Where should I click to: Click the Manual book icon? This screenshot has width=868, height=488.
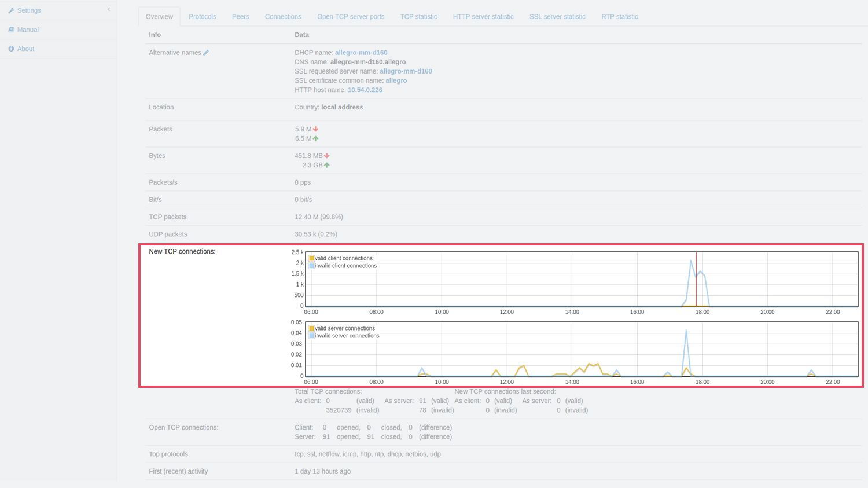click(x=11, y=30)
